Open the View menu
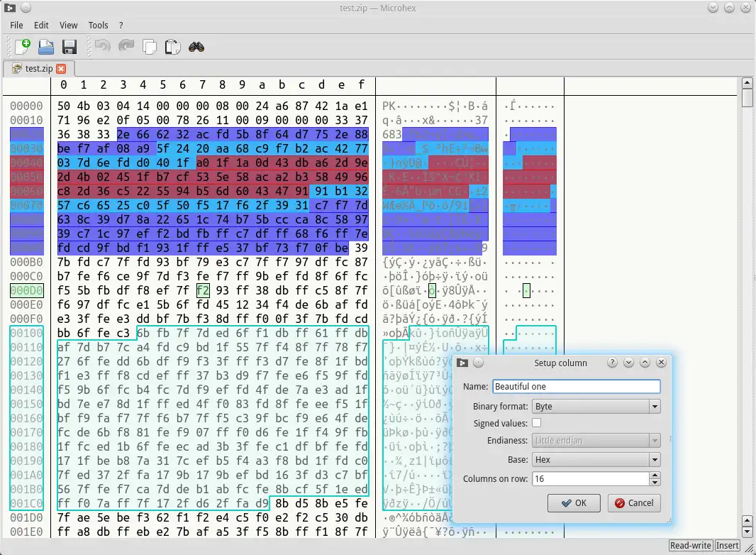This screenshot has width=756, height=555. 69,25
